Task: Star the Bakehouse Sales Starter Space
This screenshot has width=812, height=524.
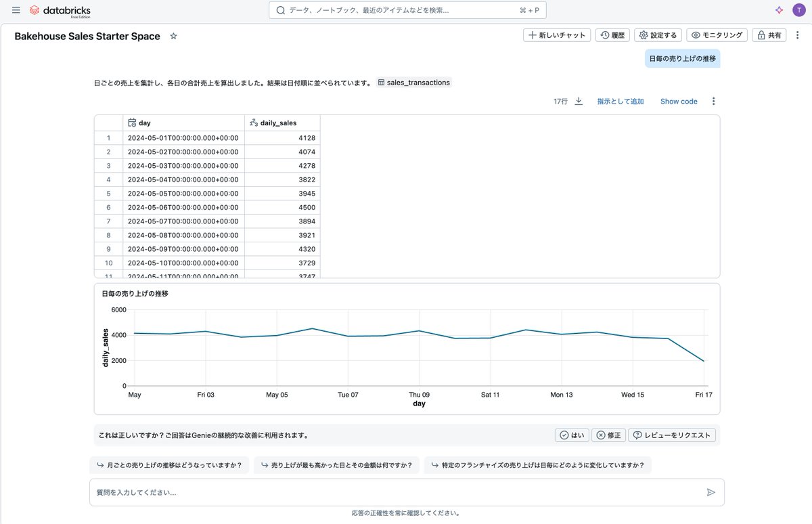Action: pos(173,36)
